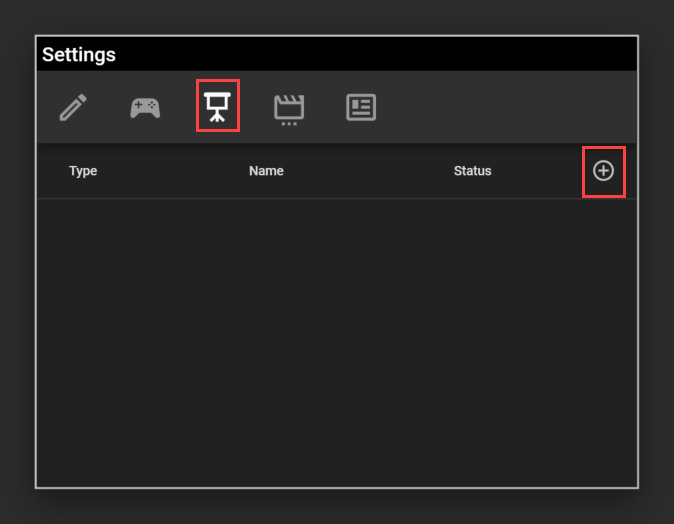Sort the list by Status column
The height and width of the screenshot is (524, 674).
(472, 171)
